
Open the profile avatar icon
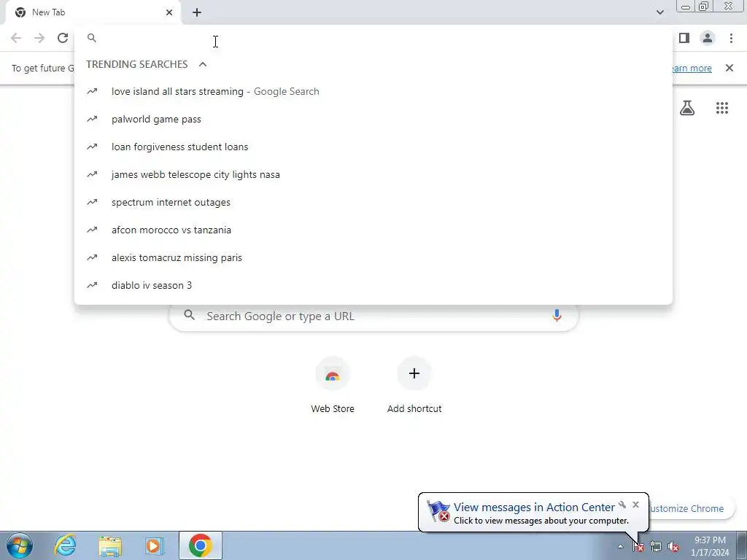coord(708,38)
